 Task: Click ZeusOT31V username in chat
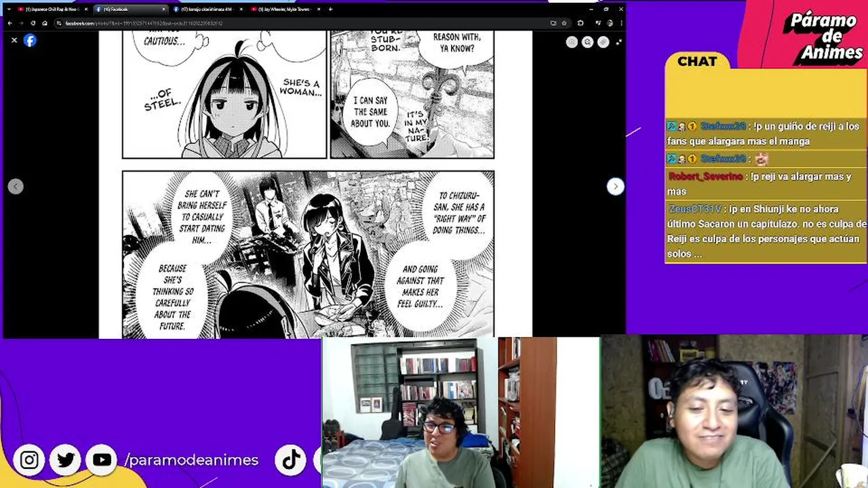click(x=695, y=209)
